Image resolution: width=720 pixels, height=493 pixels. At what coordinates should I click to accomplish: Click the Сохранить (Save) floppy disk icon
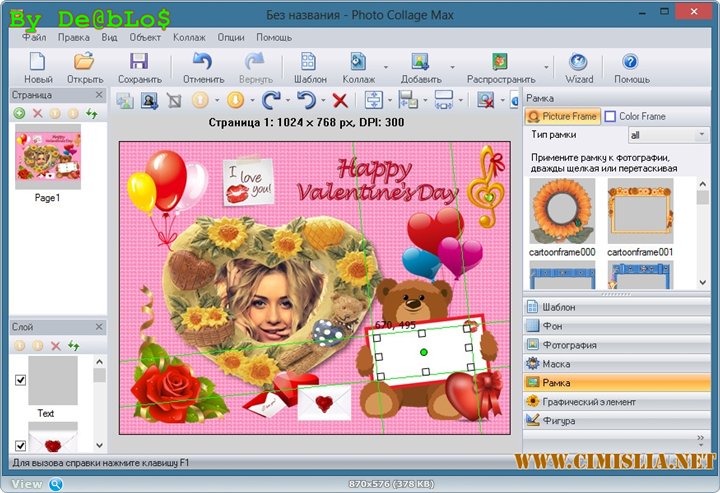coord(139,62)
